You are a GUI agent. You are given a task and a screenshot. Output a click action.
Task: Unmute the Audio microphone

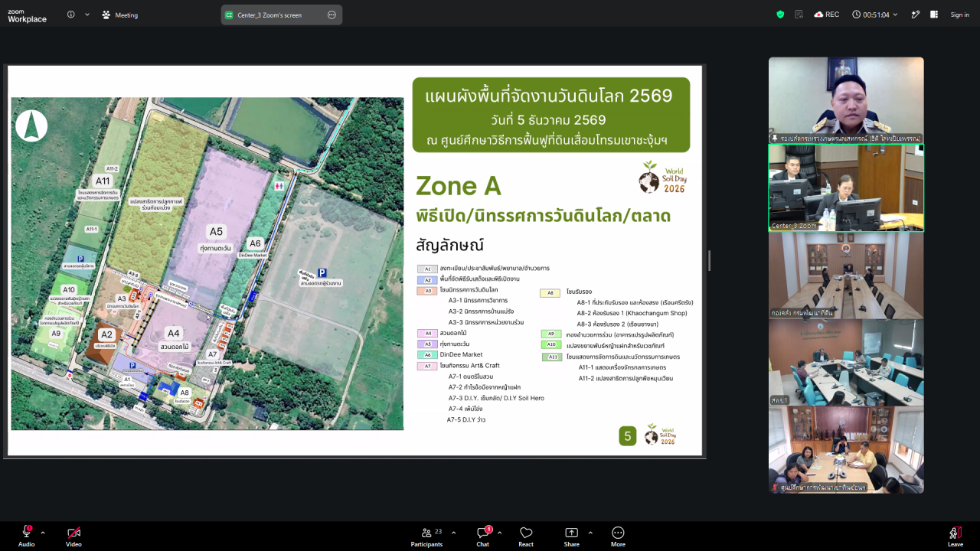pos(26,536)
